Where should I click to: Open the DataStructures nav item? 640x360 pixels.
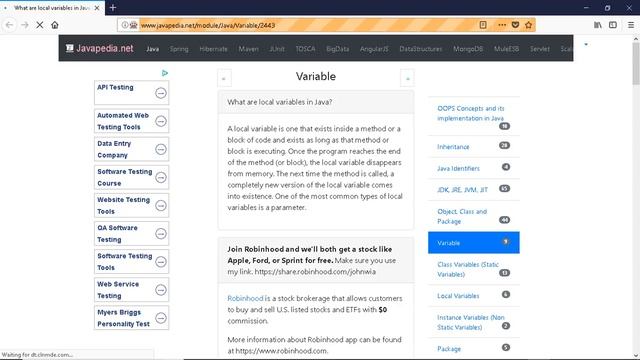tap(420, 49)
